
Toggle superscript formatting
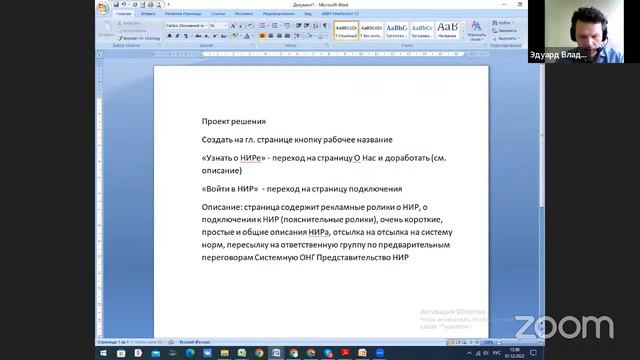tap(215, 36)
